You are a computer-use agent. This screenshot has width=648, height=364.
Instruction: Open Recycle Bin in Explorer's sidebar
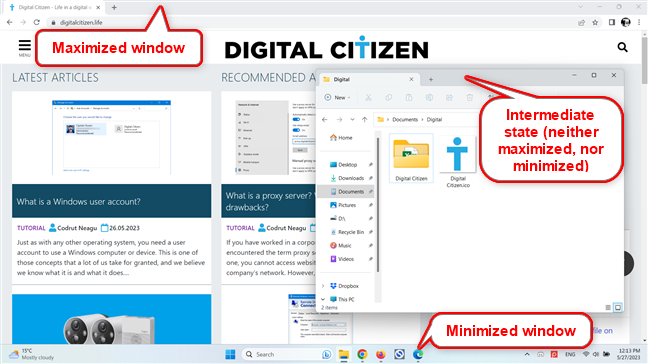[x=347, y=232]
